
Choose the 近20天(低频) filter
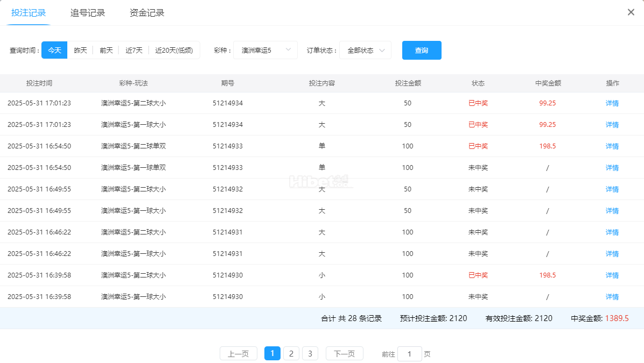[174, 50]
